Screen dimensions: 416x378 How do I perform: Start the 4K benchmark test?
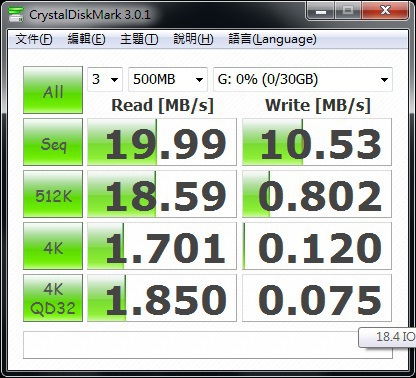(53, 246)
